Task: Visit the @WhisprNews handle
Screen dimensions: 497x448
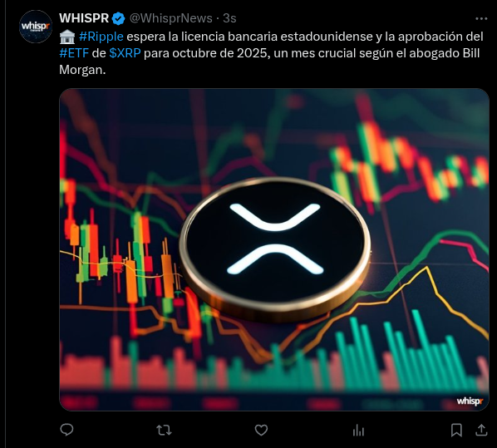Action: 171,18
